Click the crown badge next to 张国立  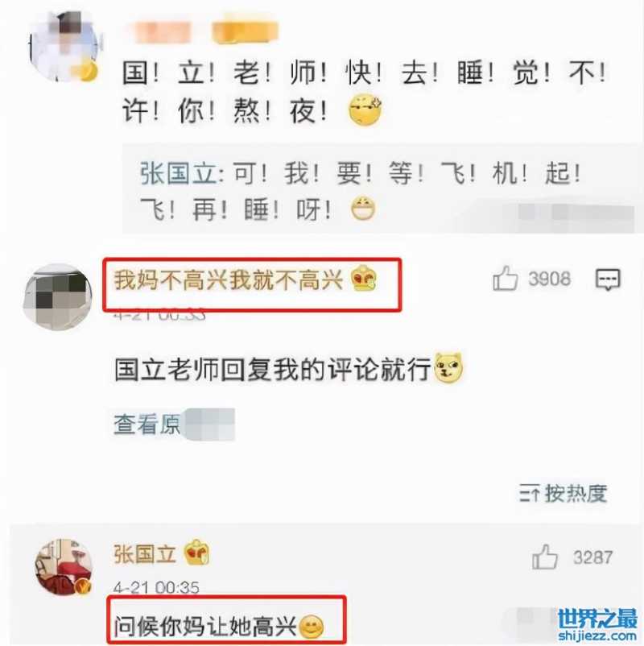(x=197, y=553)
